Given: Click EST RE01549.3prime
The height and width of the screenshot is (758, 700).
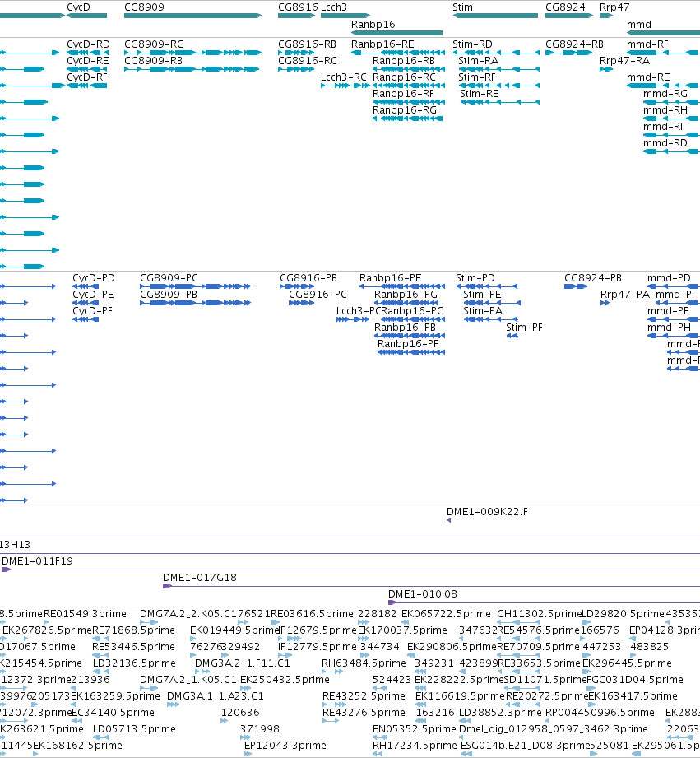Looking at the screenshot, I should pos(85,614).
